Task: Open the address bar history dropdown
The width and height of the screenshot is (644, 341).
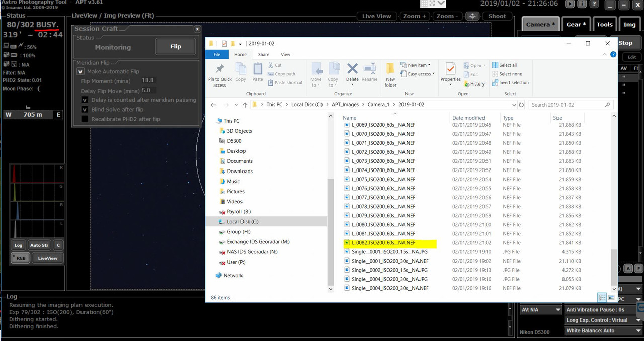Action: pos(514,105)
